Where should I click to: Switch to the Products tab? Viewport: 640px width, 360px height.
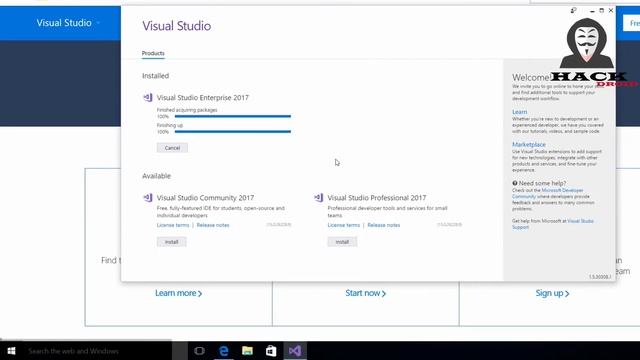153,53
